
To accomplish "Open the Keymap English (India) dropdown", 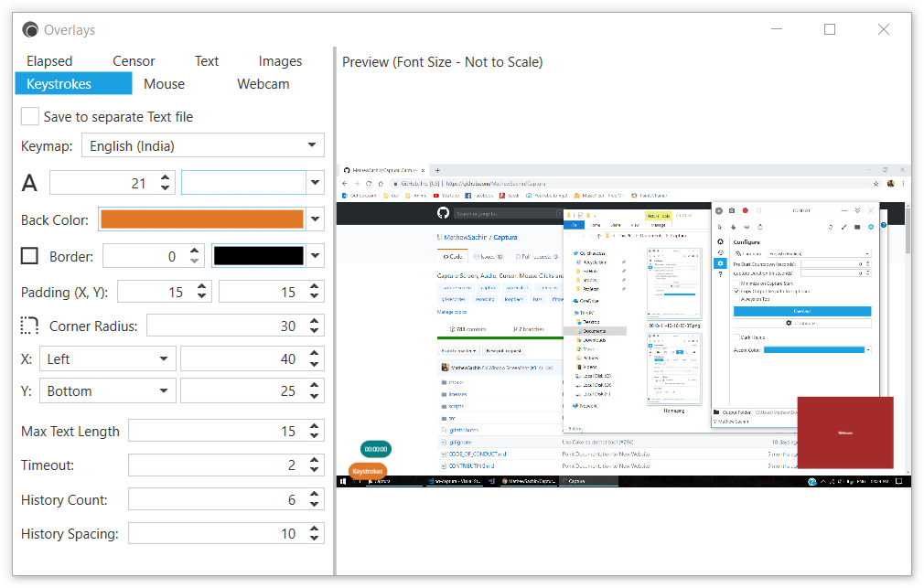I will pos(202,145).
